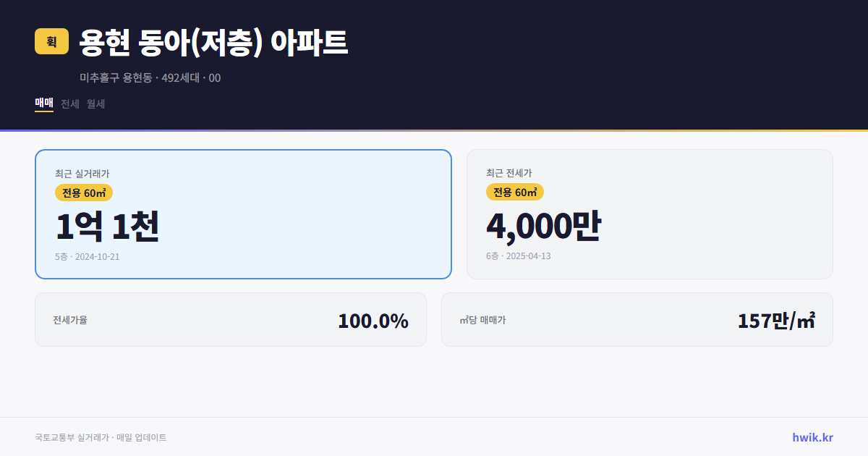Click the 전용 60㎡ badge on 전세가 card
The image size is (868, 456).
coord(515,192)
